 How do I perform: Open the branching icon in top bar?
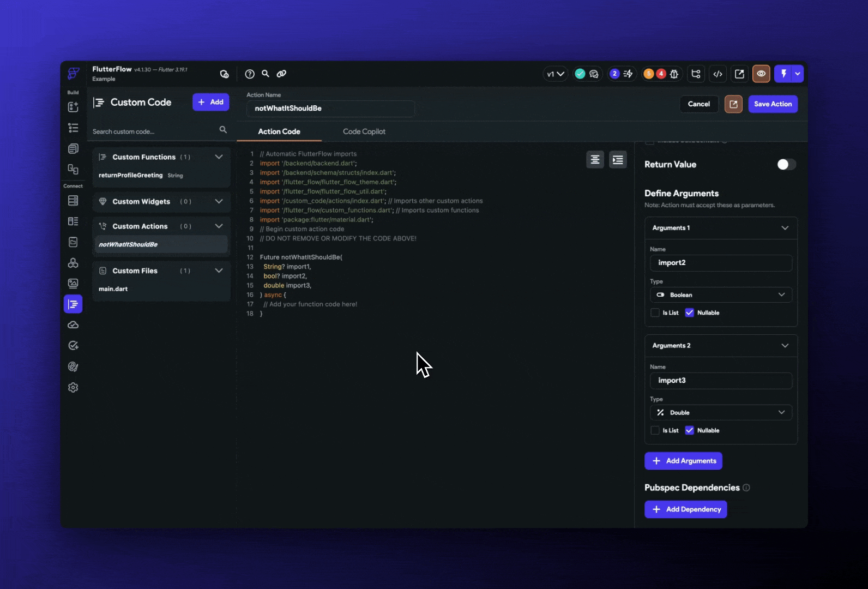pyautogui.click(x=696, y=74)
